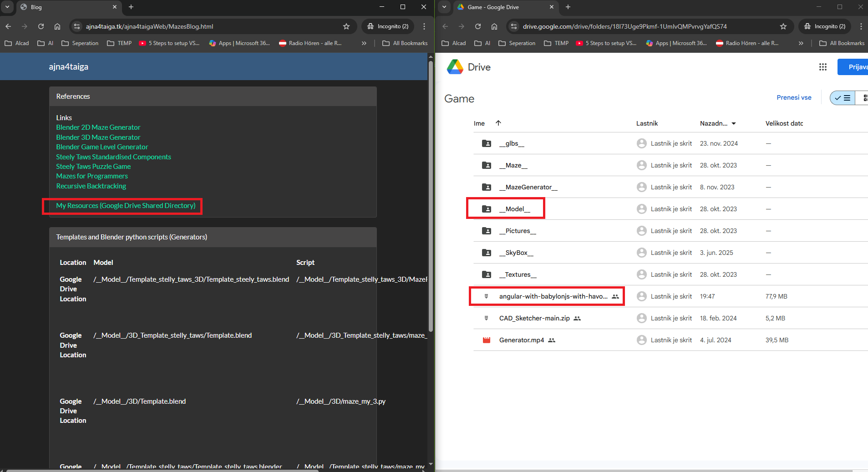Open the Generator.mp4 video file
868x472 pixels.
(x=521, y=340)
